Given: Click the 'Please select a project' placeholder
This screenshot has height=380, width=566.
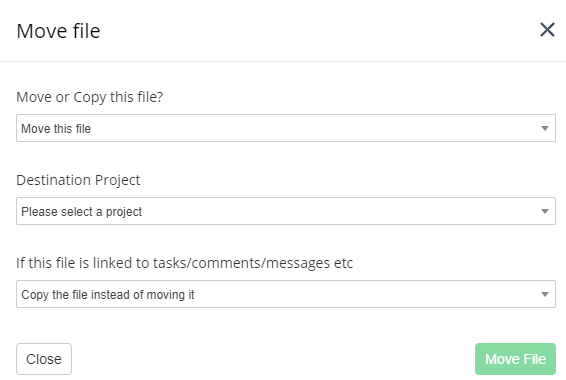Looking at the screenshot, I should point(82,212).
